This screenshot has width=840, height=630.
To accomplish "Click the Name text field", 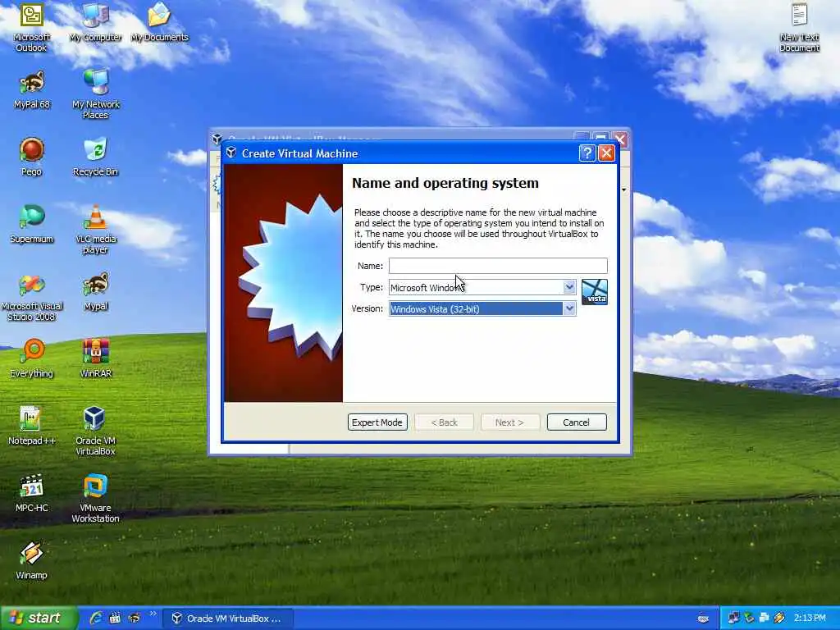I will (x=498, y=266).
